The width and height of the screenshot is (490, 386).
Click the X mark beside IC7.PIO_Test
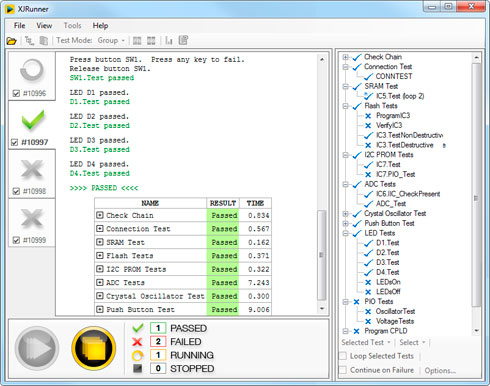(368, 175)
